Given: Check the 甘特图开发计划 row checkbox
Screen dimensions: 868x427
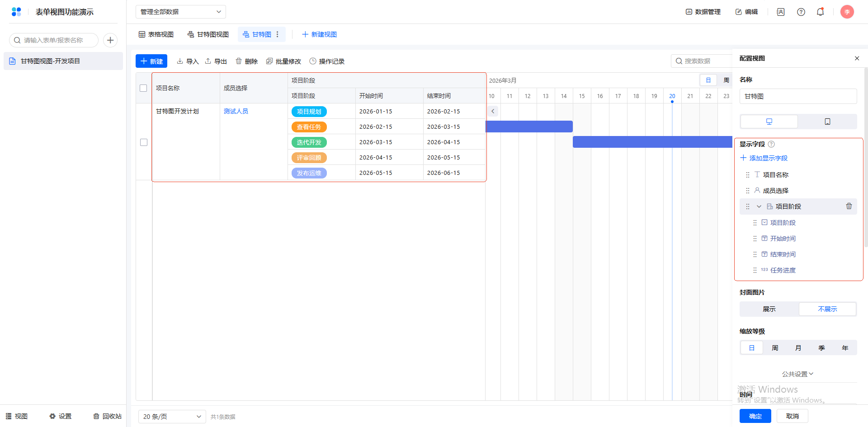Looking at the screenshot, I should point(144,142).
